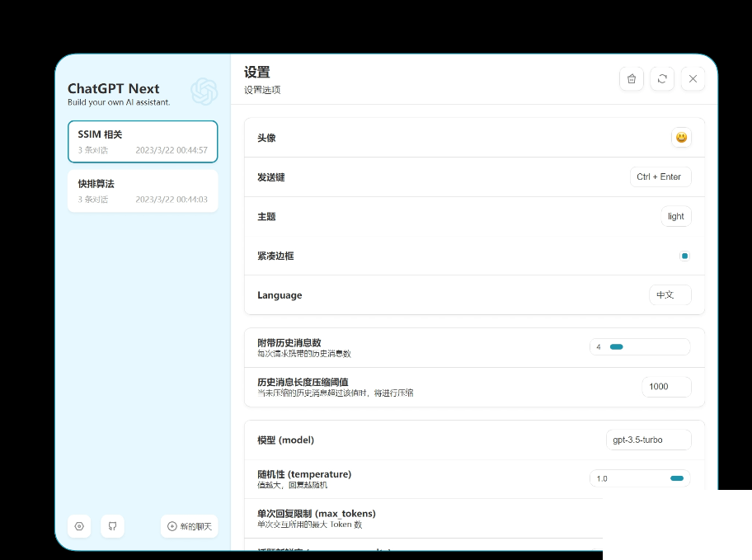Select the gpt-3.5-turbo model dropdown
Screen dimensions: 752x560
click(648, 440)
